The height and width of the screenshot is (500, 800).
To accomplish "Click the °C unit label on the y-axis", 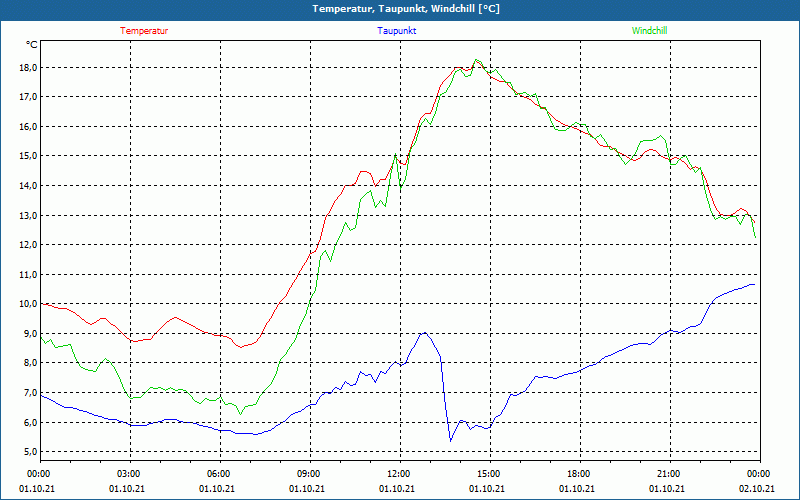I will pos(32,45).
